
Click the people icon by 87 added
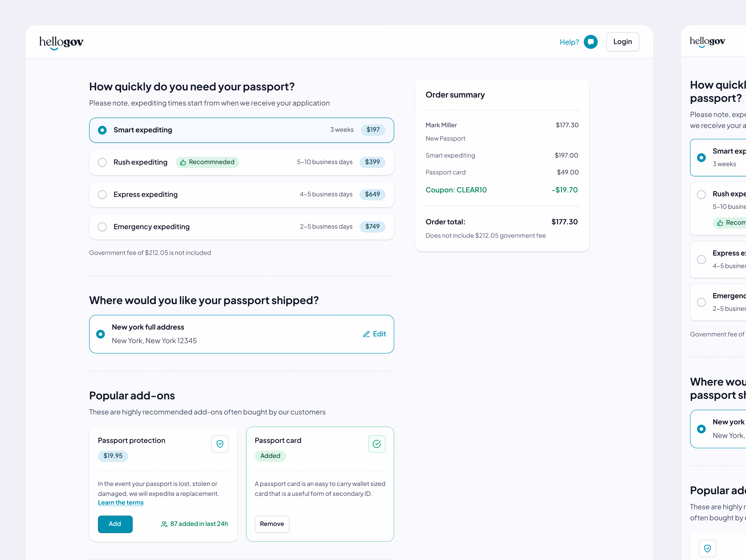[x=164, y=524]
